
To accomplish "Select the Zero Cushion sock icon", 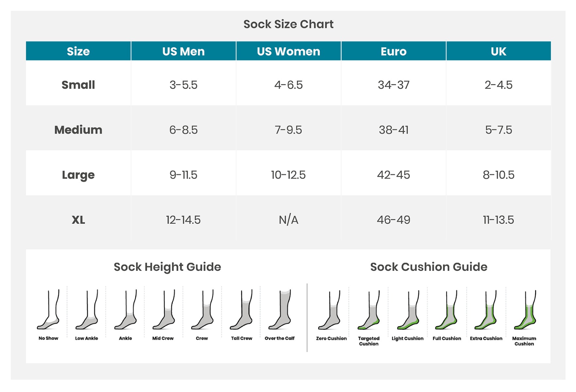I will click(330, 310).
